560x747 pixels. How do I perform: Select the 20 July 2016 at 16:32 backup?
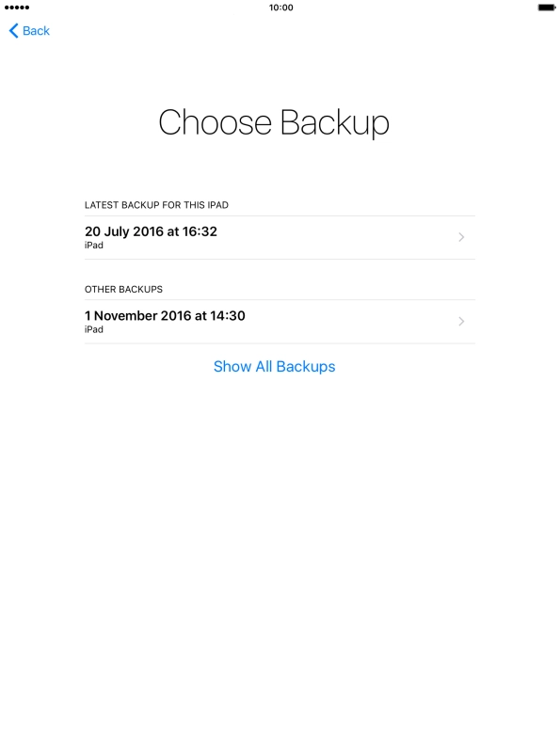280,238
